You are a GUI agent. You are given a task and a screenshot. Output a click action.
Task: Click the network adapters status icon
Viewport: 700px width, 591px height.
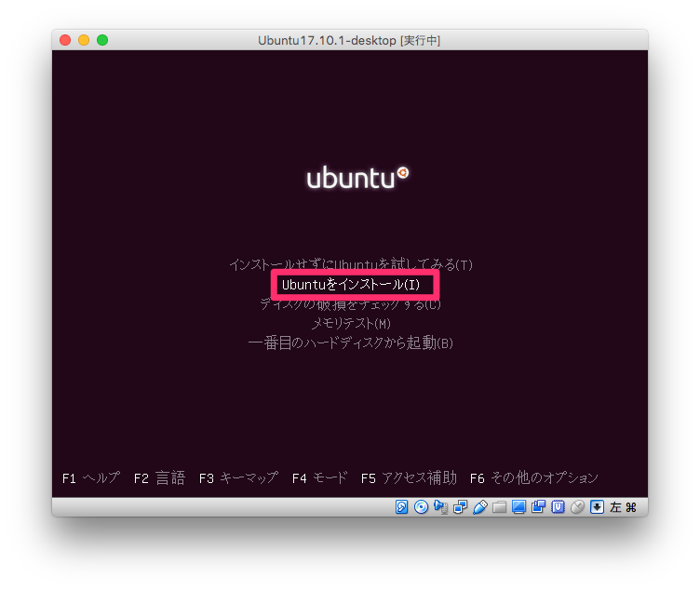point(460,507)
